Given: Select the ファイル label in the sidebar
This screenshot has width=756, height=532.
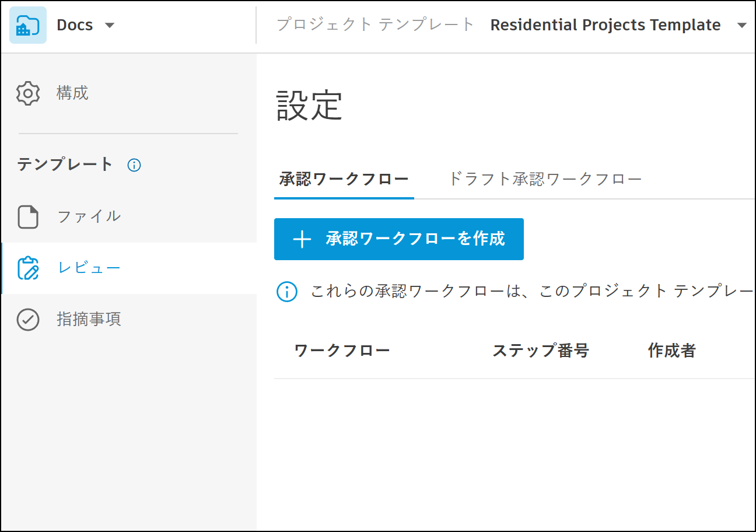Looking at the screenshot, I should 89,217.
